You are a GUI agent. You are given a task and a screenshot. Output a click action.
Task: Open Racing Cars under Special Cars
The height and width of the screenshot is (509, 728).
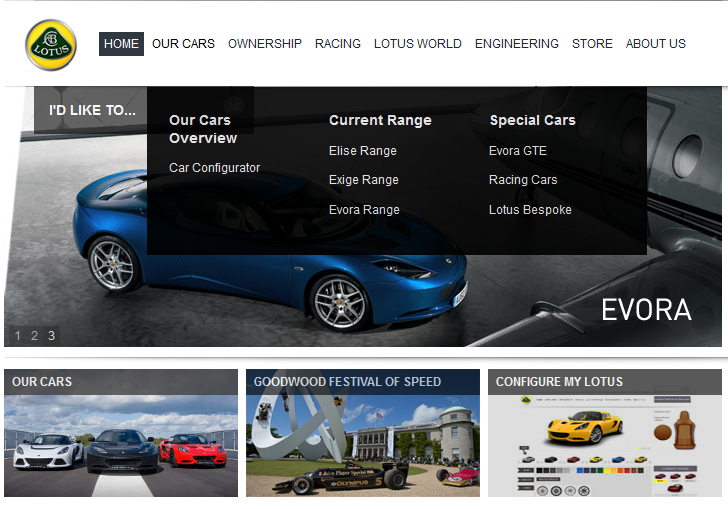point(523,180)
